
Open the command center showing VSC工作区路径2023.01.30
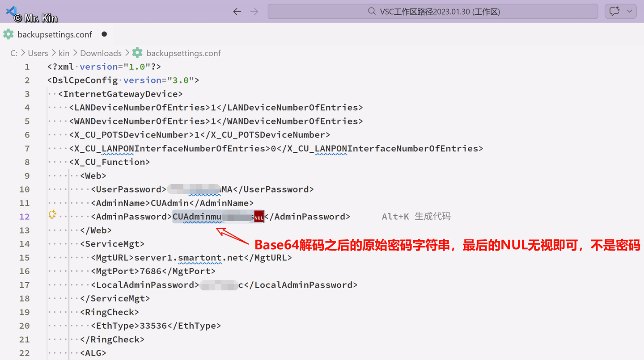433,12
